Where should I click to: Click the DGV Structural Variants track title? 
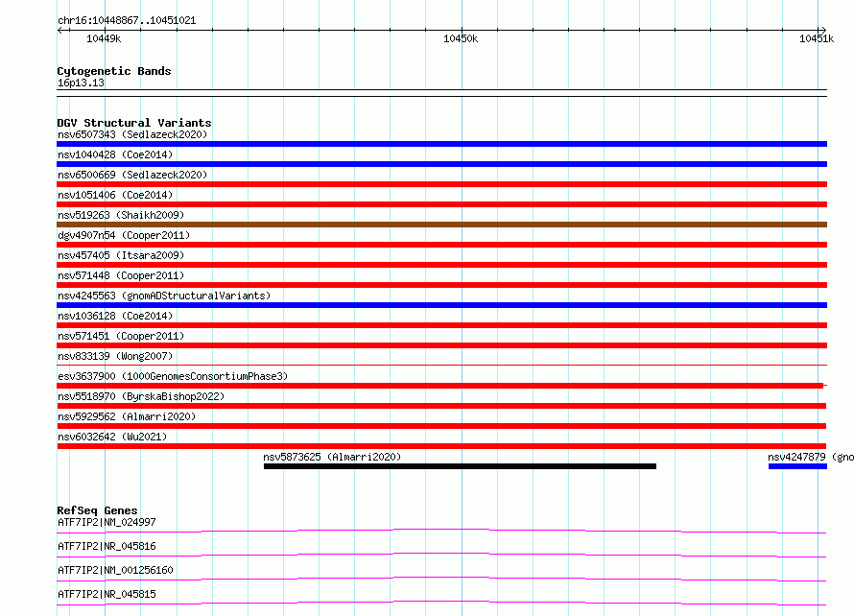134,123
